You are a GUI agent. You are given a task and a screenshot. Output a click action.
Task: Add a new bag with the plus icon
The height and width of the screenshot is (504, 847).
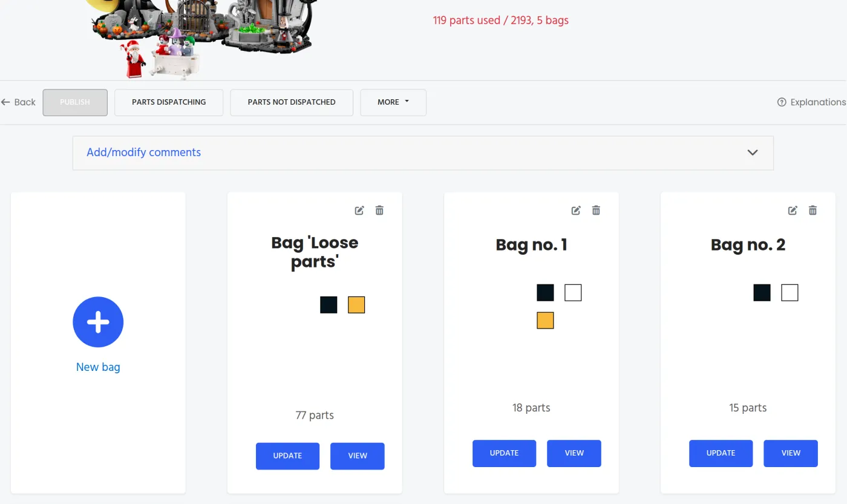click(98, 322)
